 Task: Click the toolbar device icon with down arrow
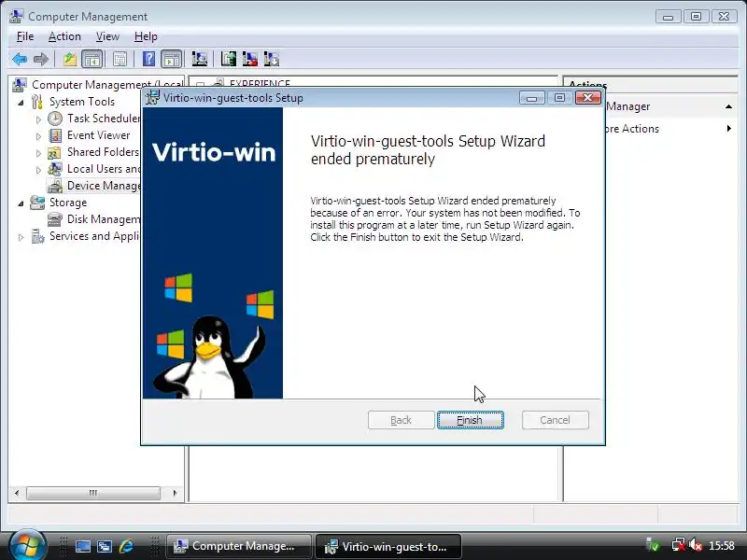(272, 59)
